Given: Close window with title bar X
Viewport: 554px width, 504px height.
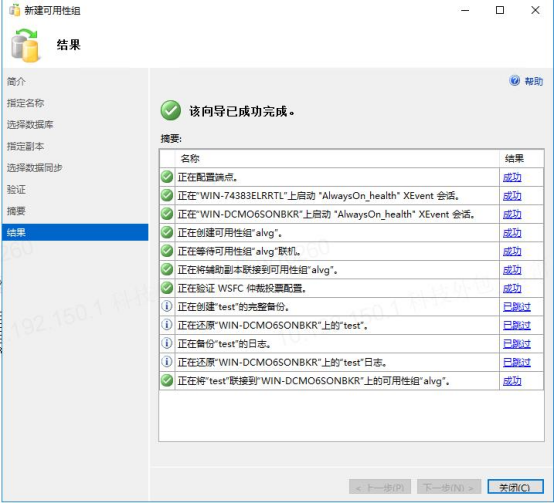Looking at the screenshot, I should coord(535,10).
